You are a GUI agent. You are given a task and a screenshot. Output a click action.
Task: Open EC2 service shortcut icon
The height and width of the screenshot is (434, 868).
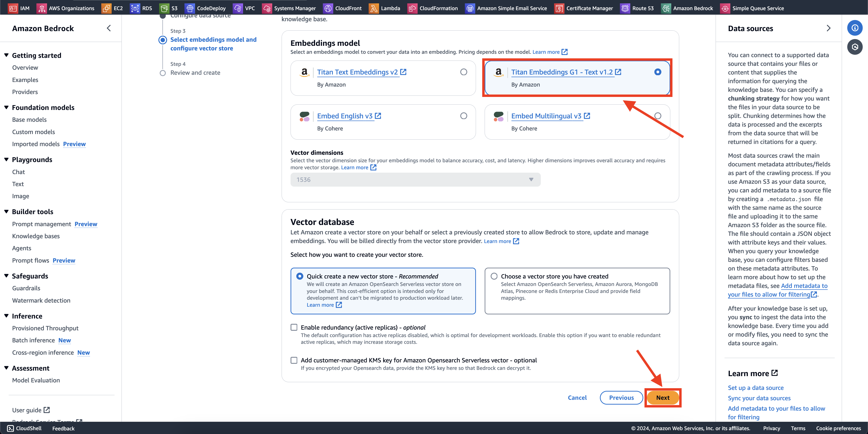click(107, 8)
